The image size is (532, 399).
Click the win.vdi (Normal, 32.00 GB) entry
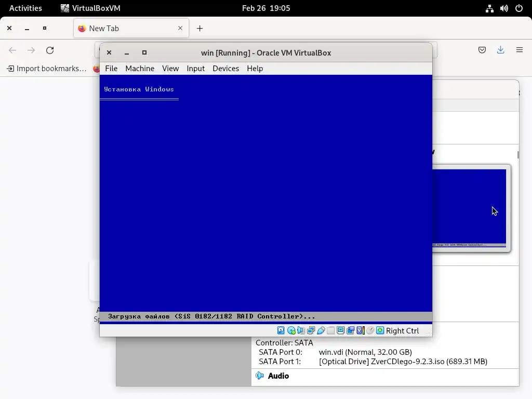point(365,352)
